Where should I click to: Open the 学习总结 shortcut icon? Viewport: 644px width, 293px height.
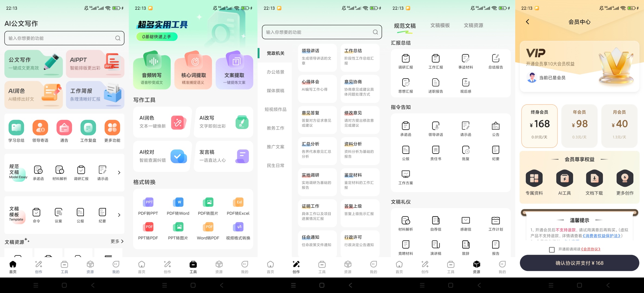point(16,128)
